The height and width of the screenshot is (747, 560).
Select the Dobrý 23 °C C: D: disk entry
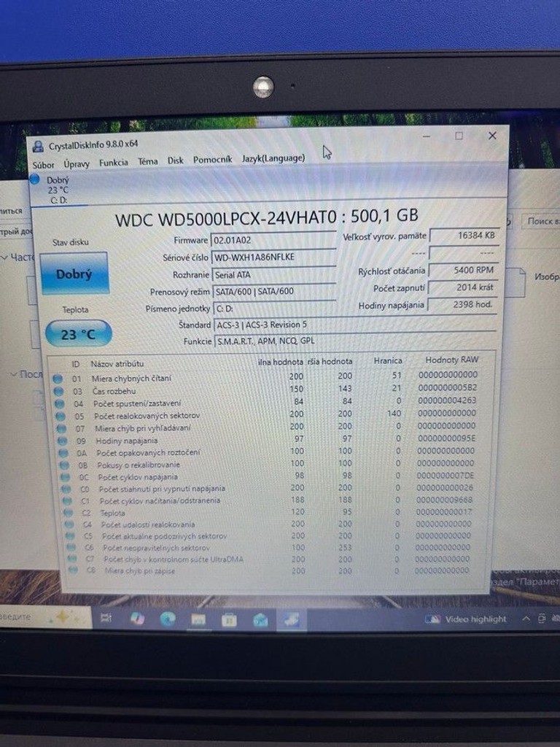click(x=58, y=190)
